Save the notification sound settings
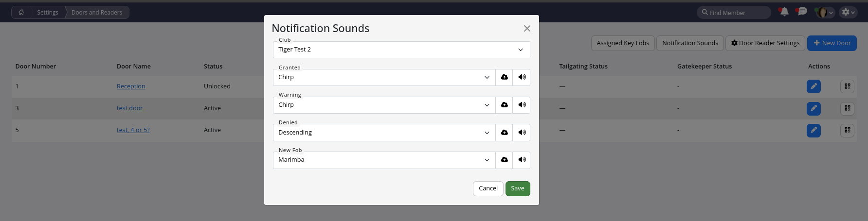 tap(518, 188)
